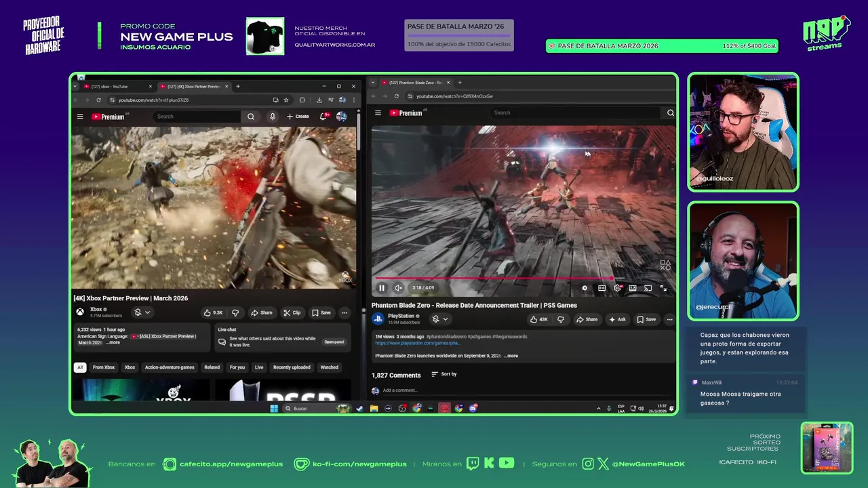Open the browser extensions puzzle icon
Viewport: 868px width, 488px height.
tap(302, 100)
